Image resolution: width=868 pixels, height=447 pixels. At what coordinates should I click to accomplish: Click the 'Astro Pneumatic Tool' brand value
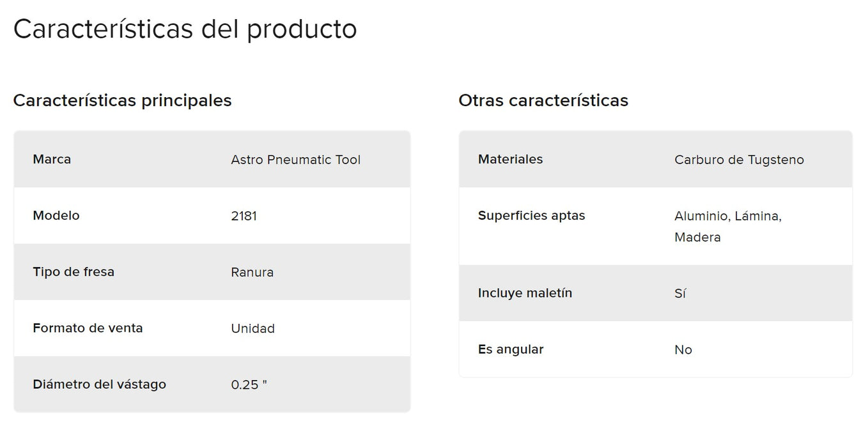[295, 160]
